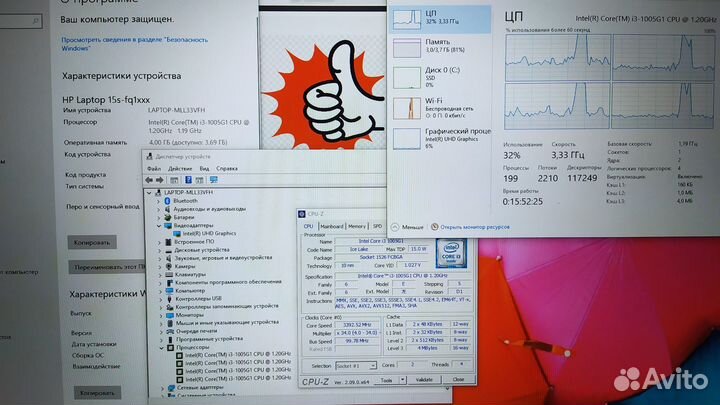
Task: Select Wi-Fi in Task Manager sidebar
Action: [x=441, y=107]
